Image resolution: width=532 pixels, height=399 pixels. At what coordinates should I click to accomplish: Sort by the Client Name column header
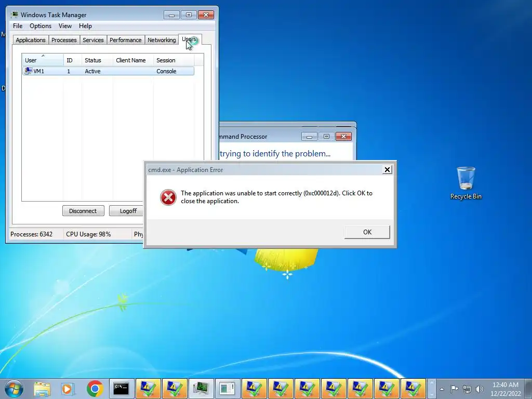pyautogui.click(x=134, y=60)
